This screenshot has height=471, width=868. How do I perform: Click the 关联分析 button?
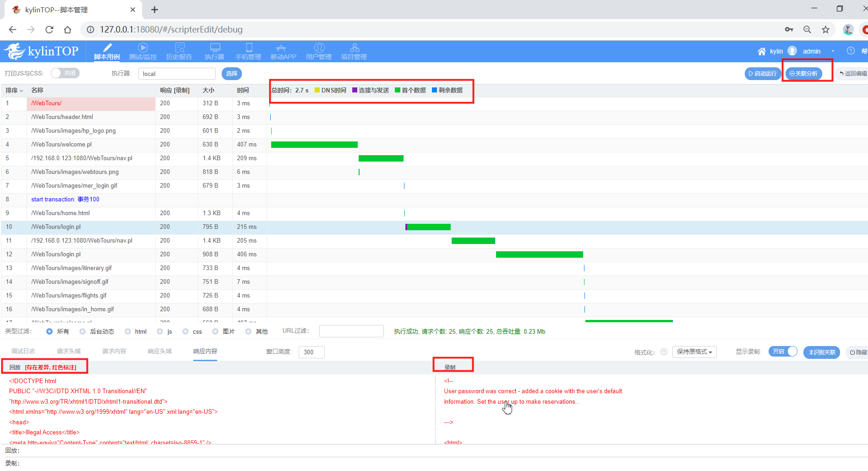(803, 73)
